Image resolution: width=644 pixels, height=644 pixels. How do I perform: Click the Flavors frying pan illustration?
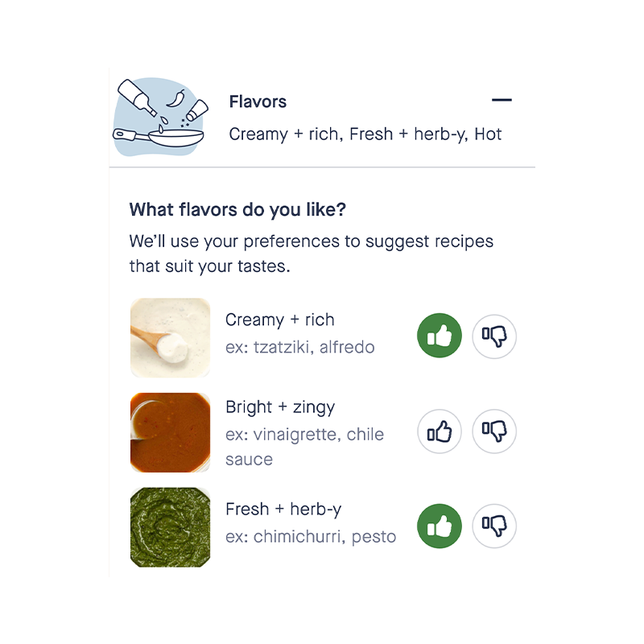[160, 118]
